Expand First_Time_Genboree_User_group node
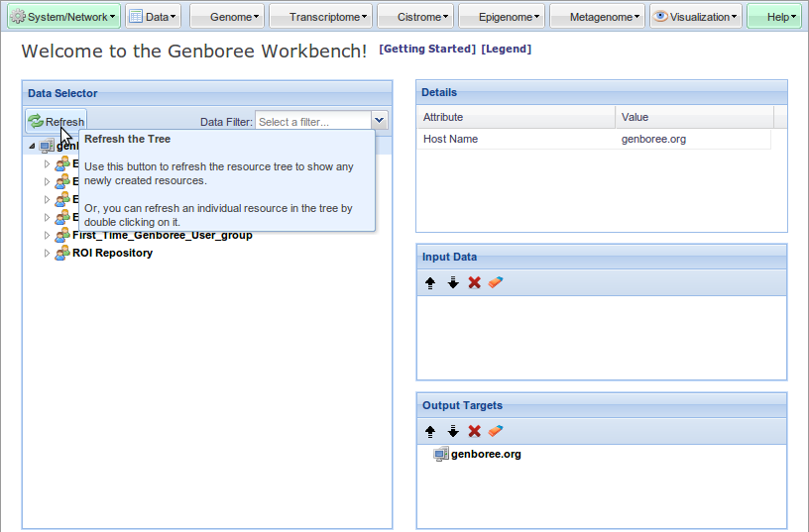The width and height of the screenshot is (809, 532). 47,236
